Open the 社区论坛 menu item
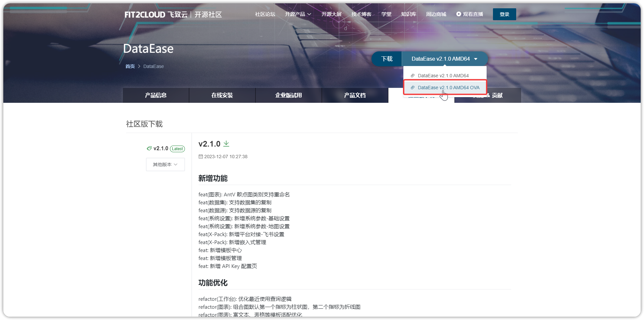644x320 pixels. pyautogui.click(x=265, y=14)
